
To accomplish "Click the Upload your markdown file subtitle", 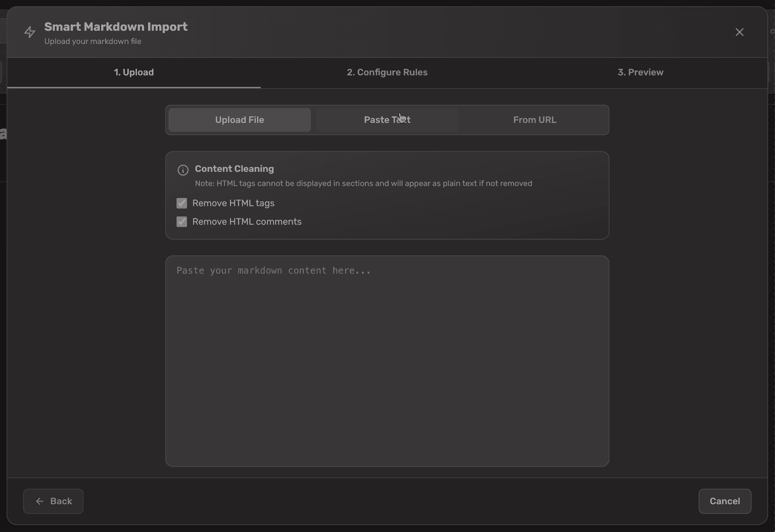I will (x=93, y=41).
